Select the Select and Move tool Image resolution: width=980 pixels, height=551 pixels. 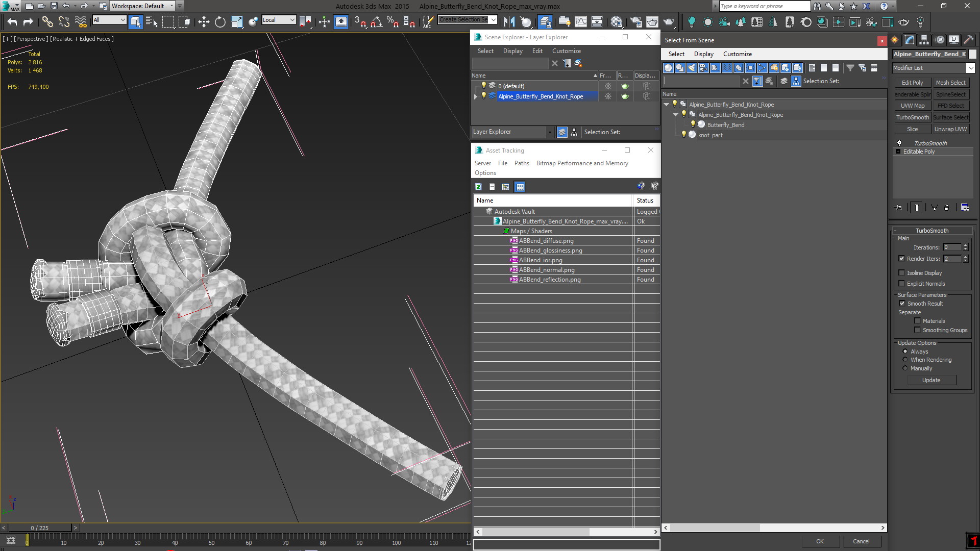point(203,21)
